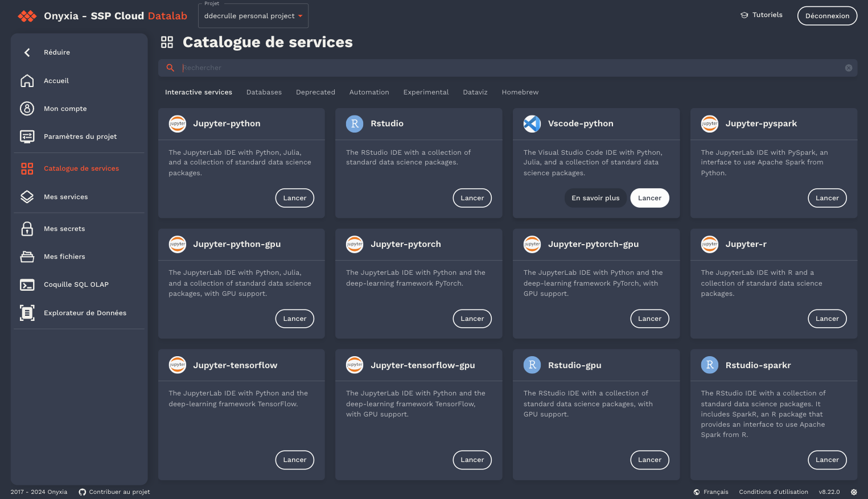
Task: Open Coquille SQL OLAP terminal icon
Action: 27,284
